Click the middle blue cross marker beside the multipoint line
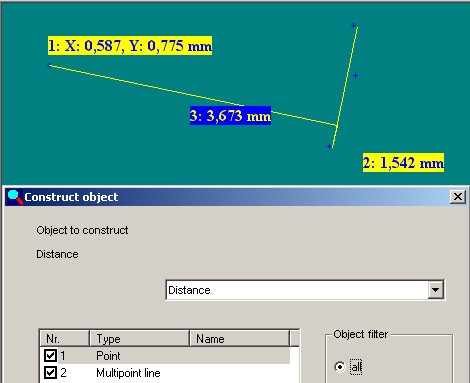Viewport: 470px width, 383px height. click(x=355, y=76)
